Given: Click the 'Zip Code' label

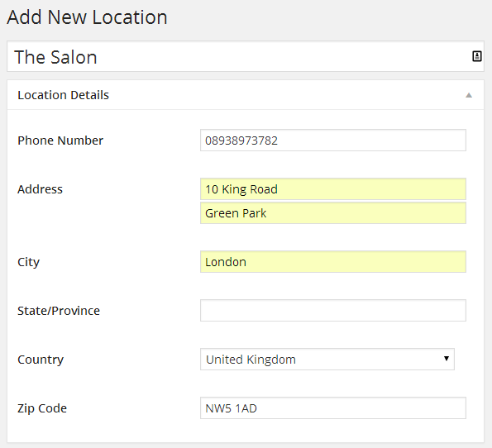Looking at the screenshot, I should pos(42,408).
